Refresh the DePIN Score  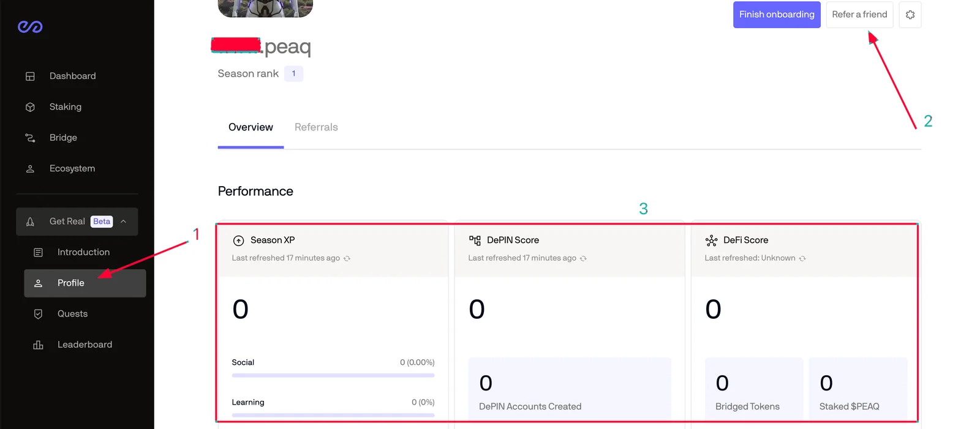tap(583, 258)
